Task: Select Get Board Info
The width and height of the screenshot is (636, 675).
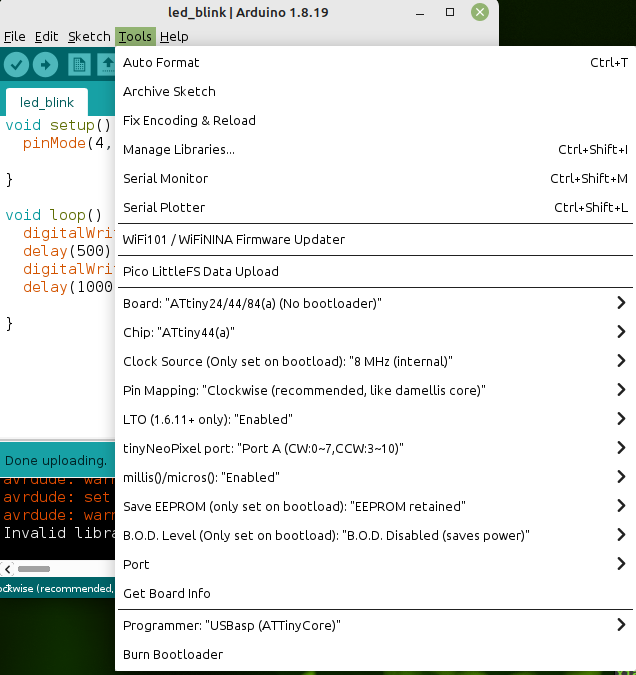Action: point(375,594)
